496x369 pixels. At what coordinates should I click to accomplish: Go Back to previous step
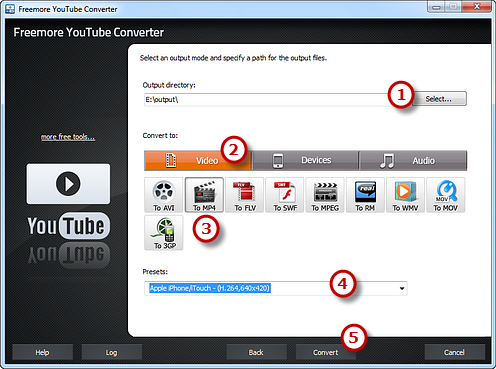(x=256, y=353)
